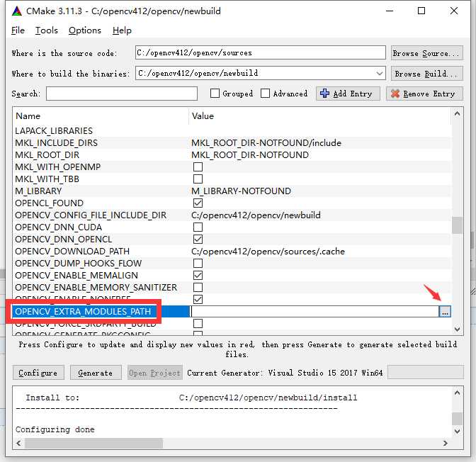Click the source code path field
This screenshot has width=476, height=462.
[261, 53]
